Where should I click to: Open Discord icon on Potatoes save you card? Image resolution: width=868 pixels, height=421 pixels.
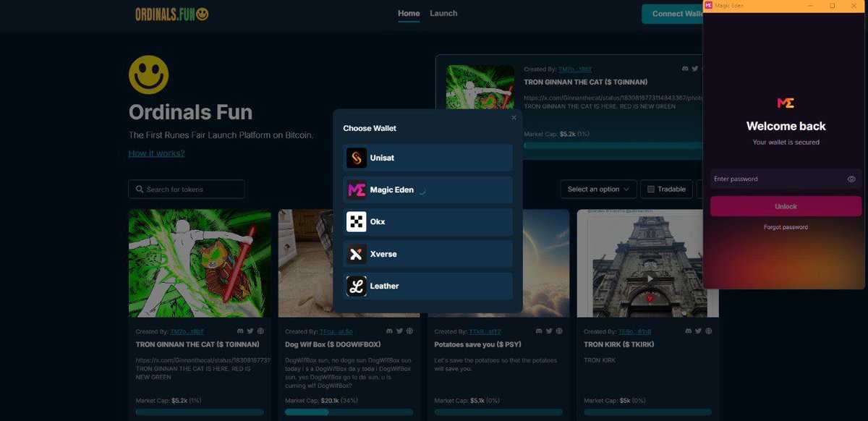[538, 331]
